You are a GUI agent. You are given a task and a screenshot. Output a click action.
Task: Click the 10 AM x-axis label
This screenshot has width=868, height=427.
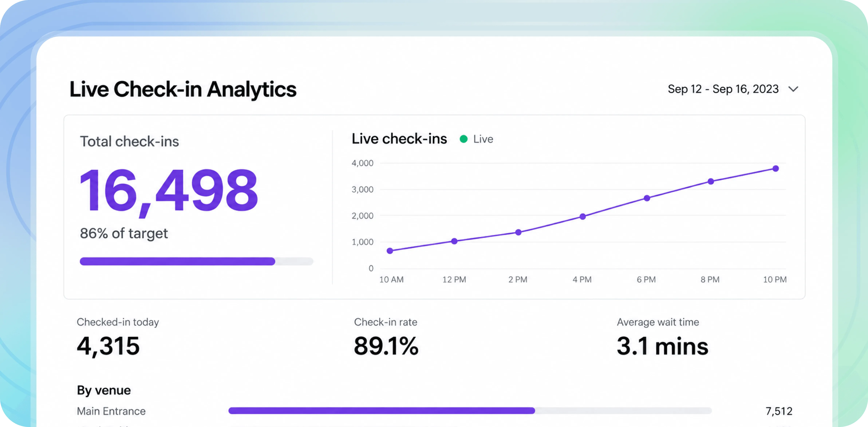pos(391,280)
